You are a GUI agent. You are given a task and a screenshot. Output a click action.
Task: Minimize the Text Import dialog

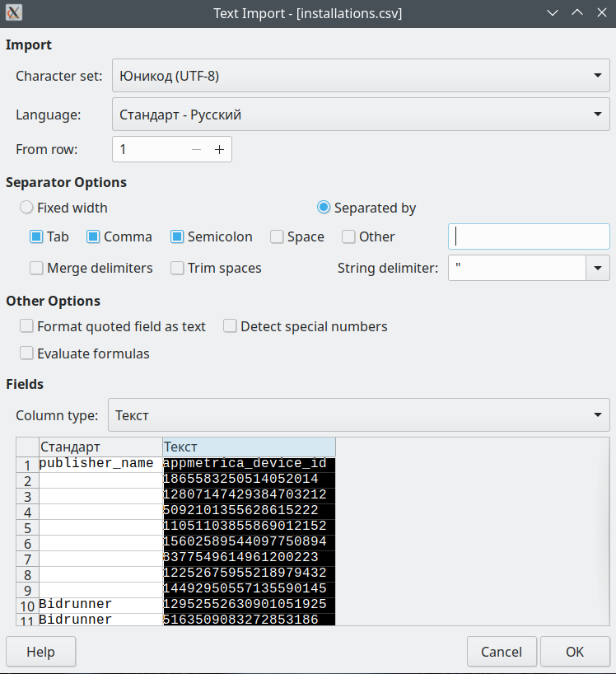point(553,13)
